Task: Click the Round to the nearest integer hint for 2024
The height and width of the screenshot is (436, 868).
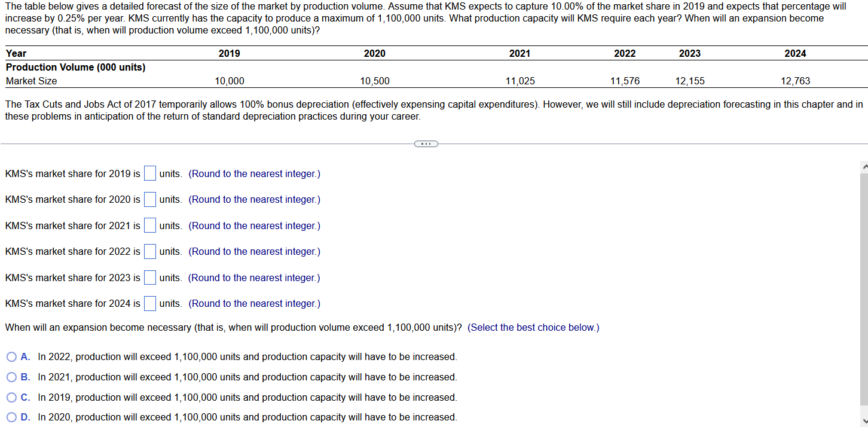Action: [x=254, y=303]
